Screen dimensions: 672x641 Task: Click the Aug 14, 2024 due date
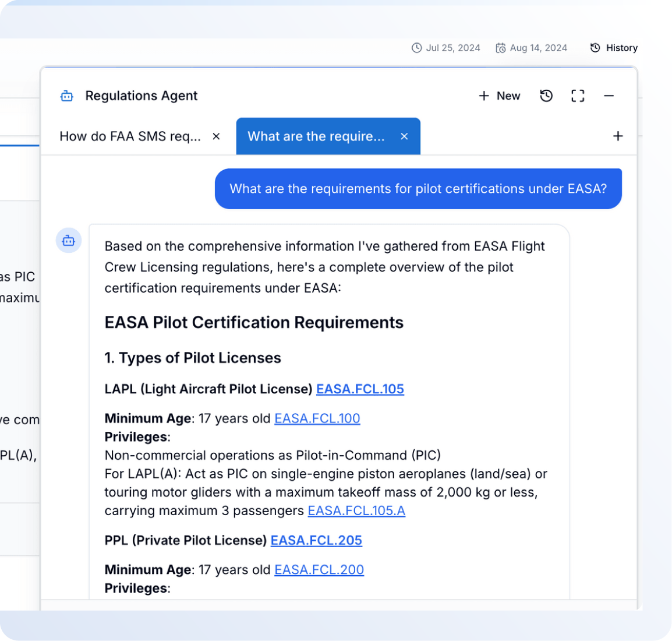[531, 48]
